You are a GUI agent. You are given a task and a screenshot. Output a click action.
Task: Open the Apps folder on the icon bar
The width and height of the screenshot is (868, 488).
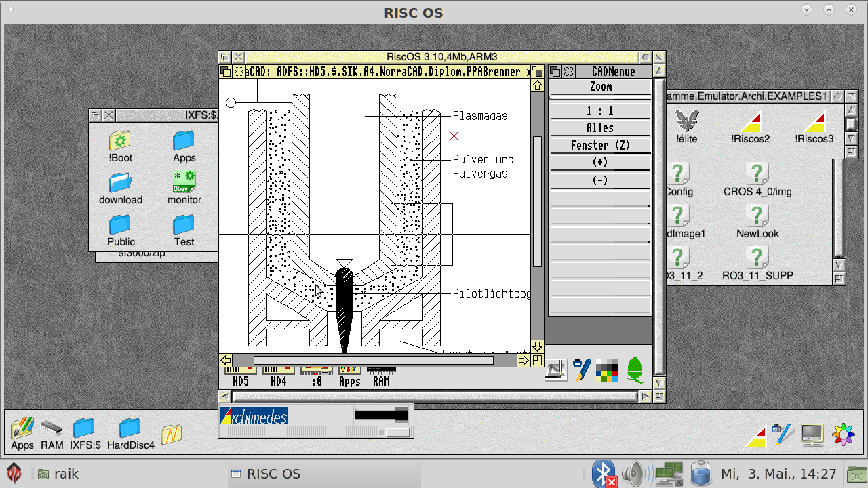pos(22,428)
